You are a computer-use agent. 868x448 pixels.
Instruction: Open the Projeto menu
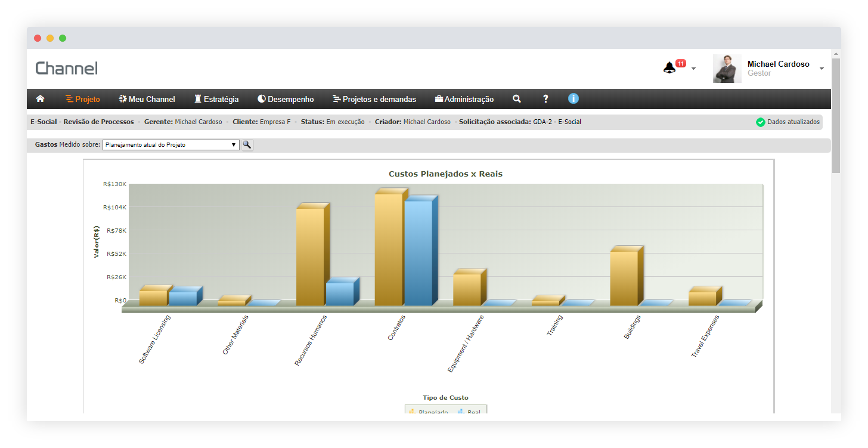tap(83, 99)
